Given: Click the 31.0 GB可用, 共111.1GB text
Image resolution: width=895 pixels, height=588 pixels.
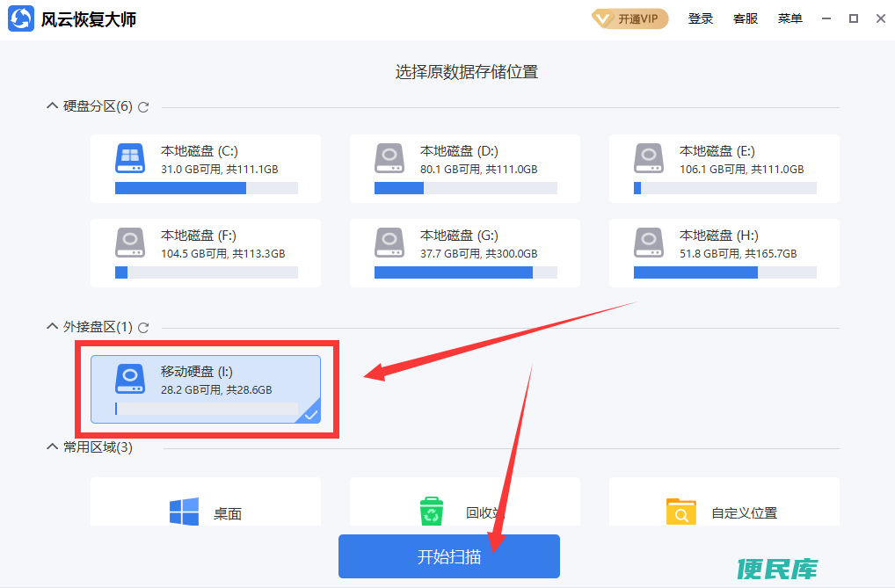Looking at the screenshot, I should pyautogui.click(x=219, y=170).
